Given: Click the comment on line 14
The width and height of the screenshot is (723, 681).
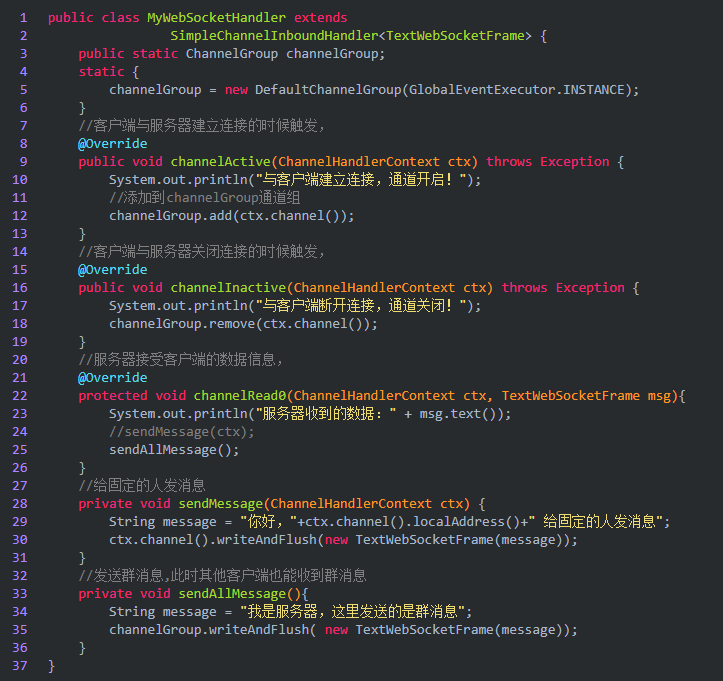Looking at the screenshot, I should point(201,252).
